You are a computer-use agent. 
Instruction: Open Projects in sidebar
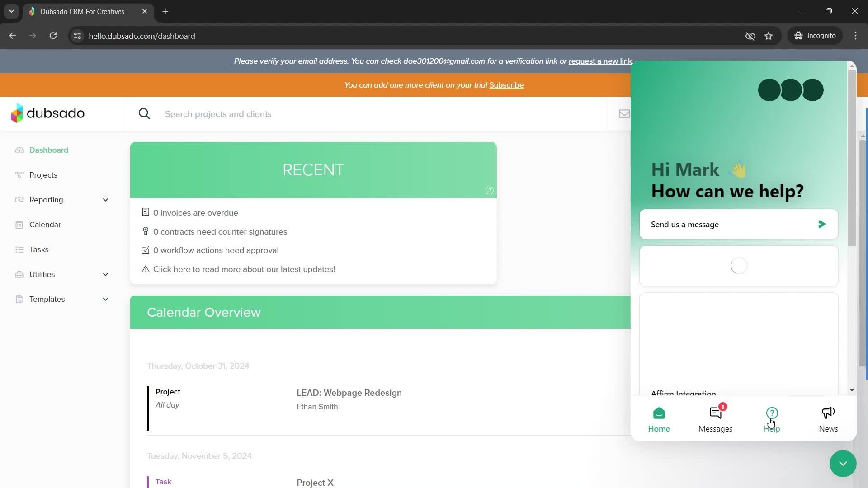coord(43,175)
